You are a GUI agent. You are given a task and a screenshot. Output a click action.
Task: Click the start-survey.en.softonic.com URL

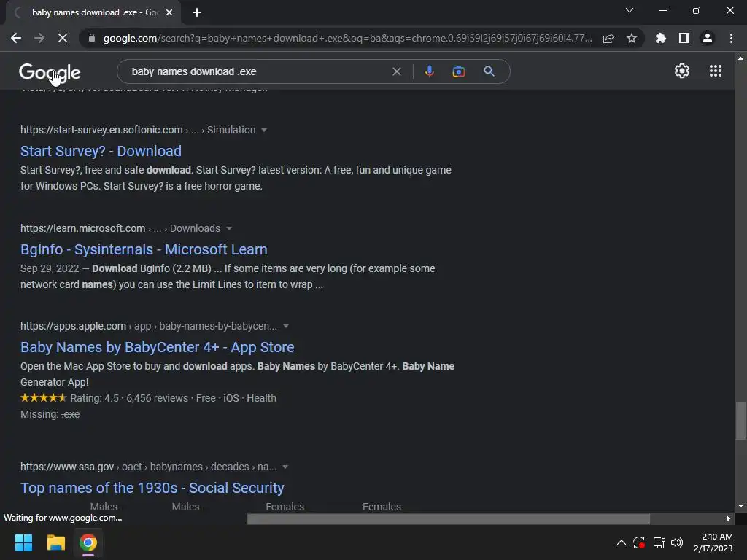click(101, 130)
